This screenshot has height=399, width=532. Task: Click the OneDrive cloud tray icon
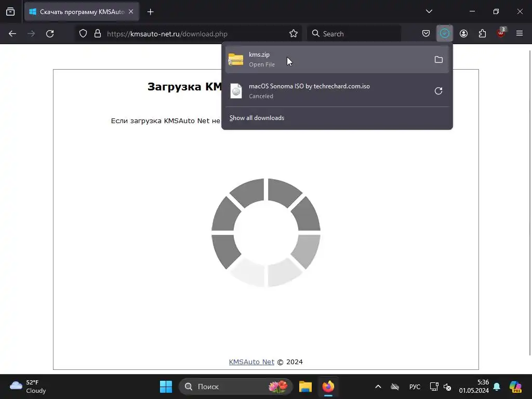pyautogui.click(x=395, y=387)
